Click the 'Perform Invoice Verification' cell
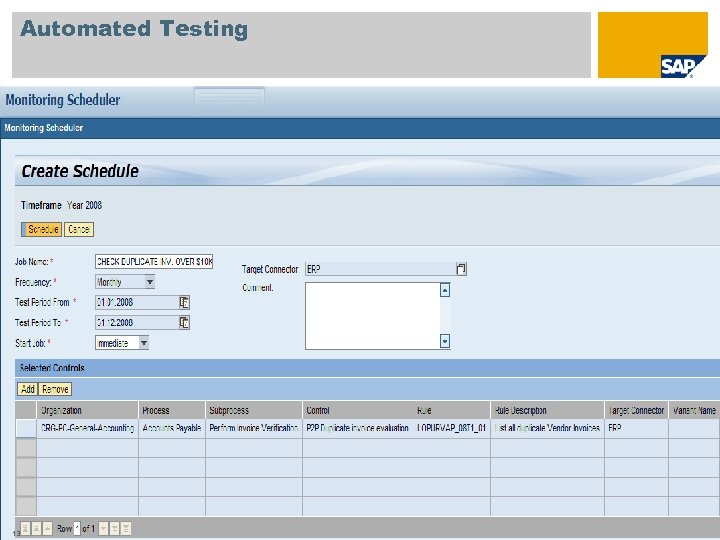Screen dimensions: 720x540 (x=254, y=428)
